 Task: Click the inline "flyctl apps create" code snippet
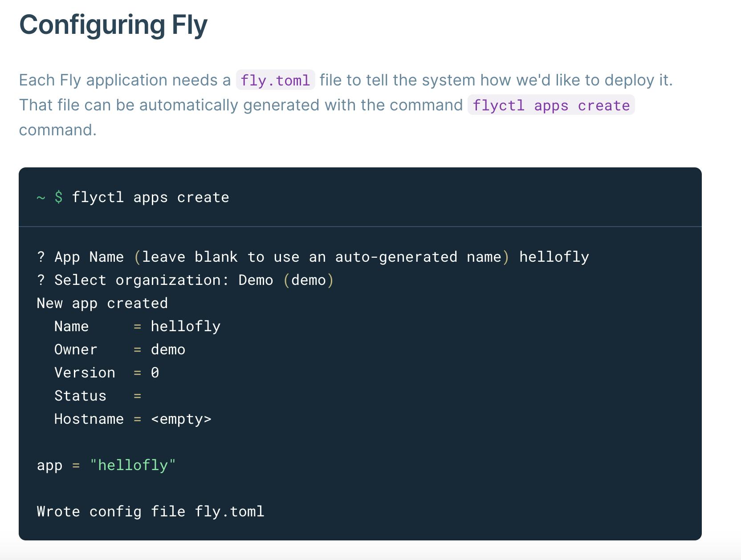pyautogui.click(x=551, y=105)
